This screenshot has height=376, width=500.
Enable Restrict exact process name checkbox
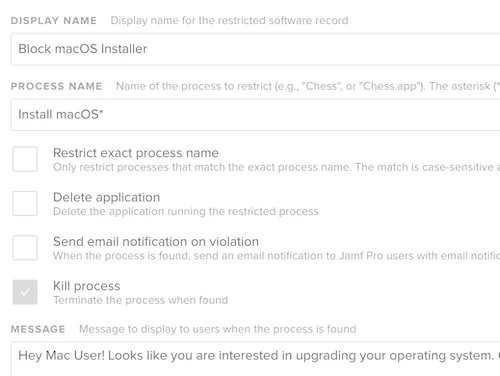[25, 159]
